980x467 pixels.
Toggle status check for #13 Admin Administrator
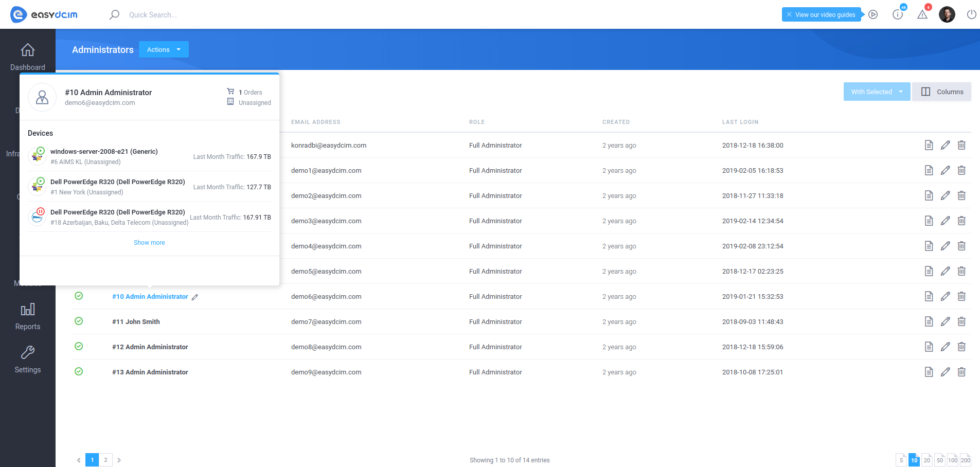79,371
